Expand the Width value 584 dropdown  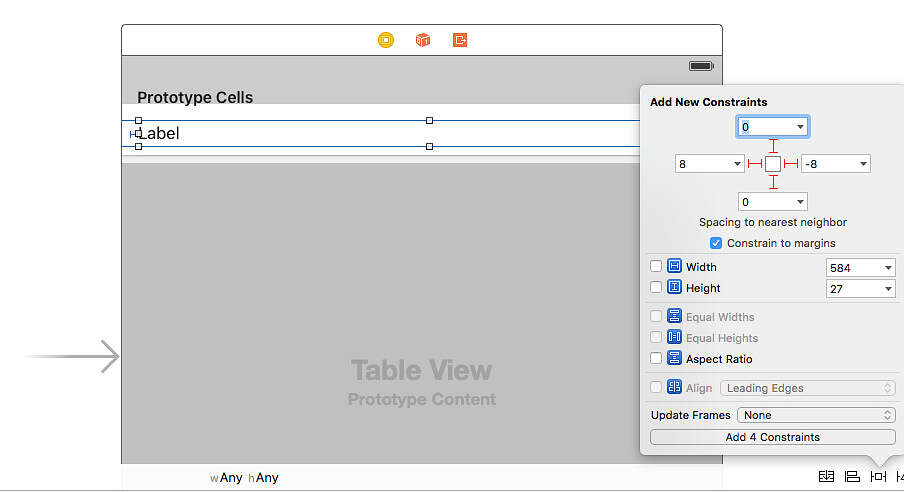coord(888,268)
